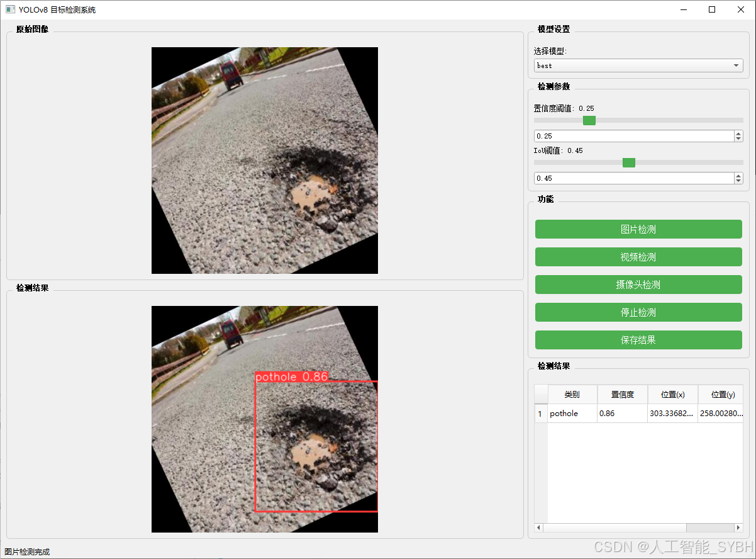
Task: Click the IoU threshold 0.45 input field
Action: click(633, 178)
